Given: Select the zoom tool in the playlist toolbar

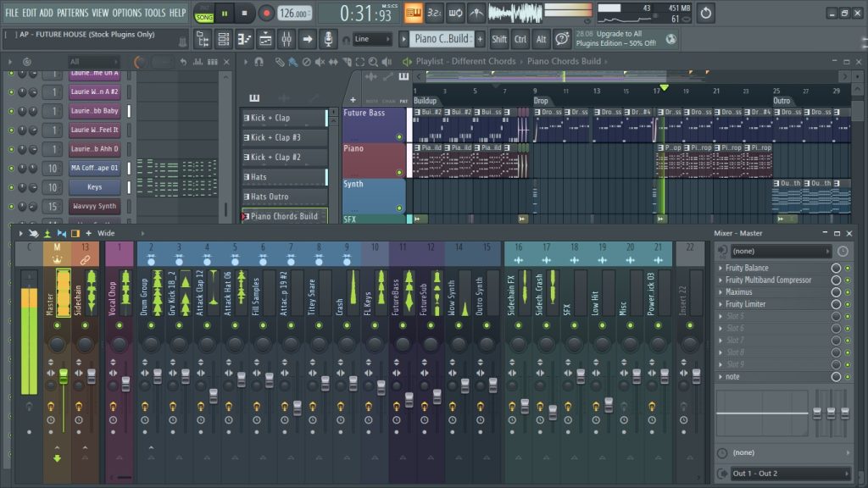Looking at the screenshot, I should point(373,62).
